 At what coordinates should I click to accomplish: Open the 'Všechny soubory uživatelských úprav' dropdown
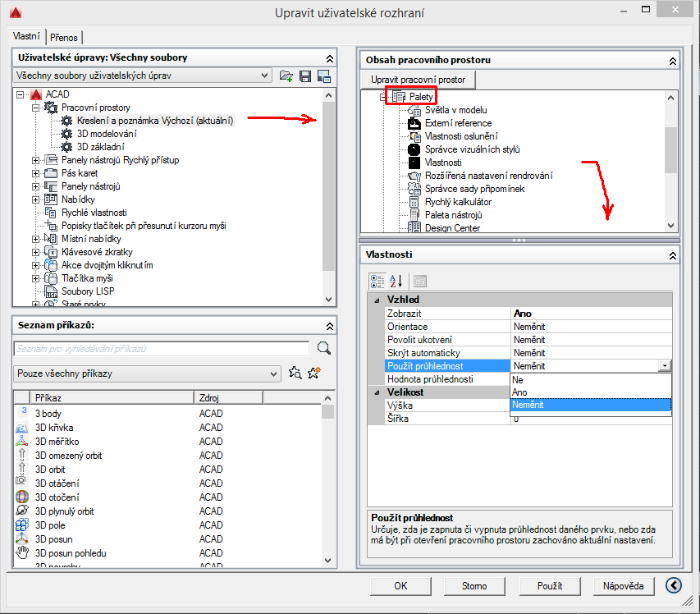[x=143, y=76]
